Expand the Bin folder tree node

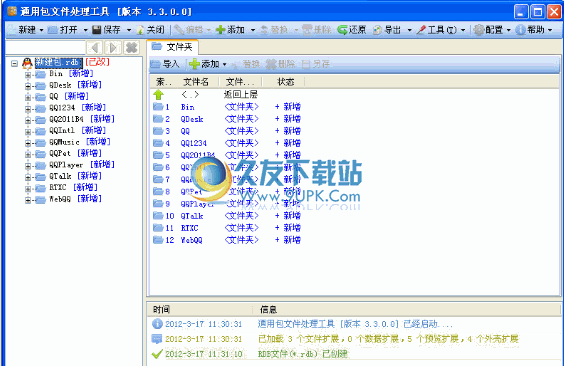[x=28, y=75]
